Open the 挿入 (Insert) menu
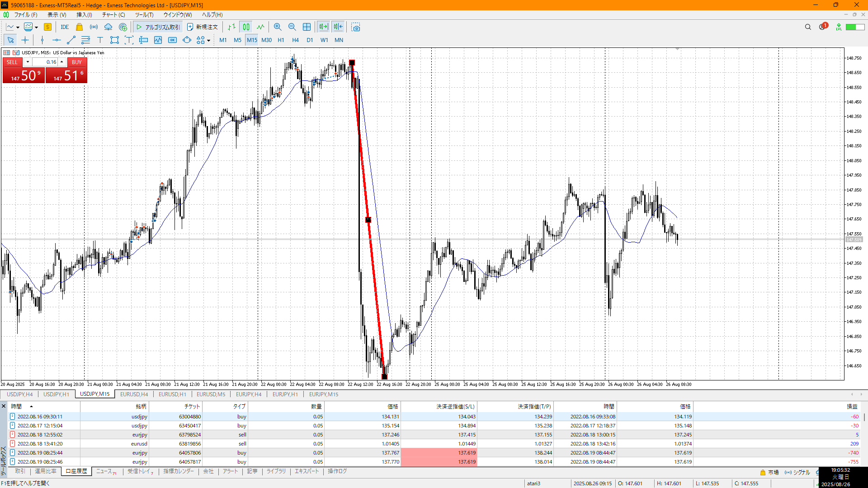868x488 pixels. [x=84, y=15]
